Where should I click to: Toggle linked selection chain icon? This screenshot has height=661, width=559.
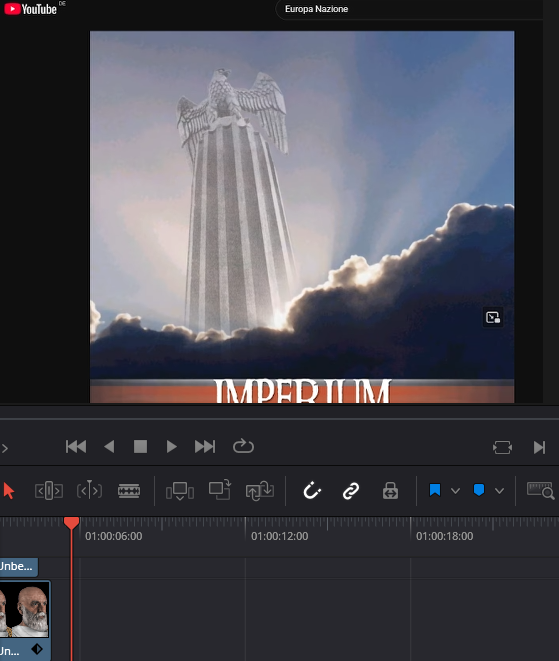point(351,491)
